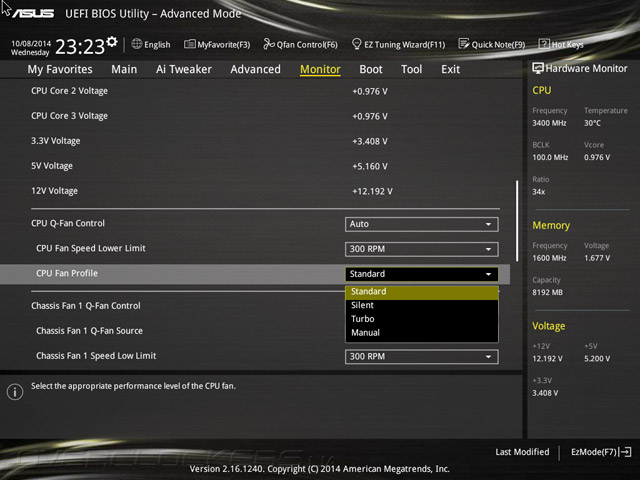Open MyFavorite(F3) from the top bar
The image size is (640, 480).
[x=217, y=44]
